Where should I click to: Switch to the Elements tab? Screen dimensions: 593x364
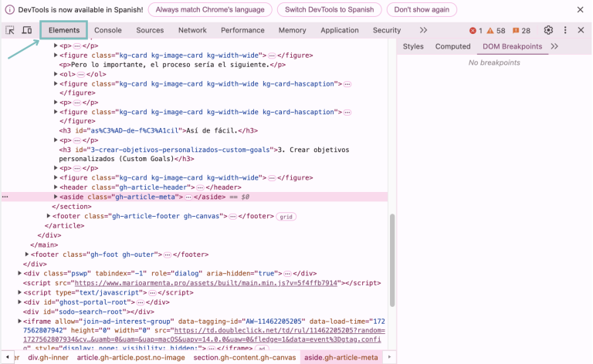[64, 30]
